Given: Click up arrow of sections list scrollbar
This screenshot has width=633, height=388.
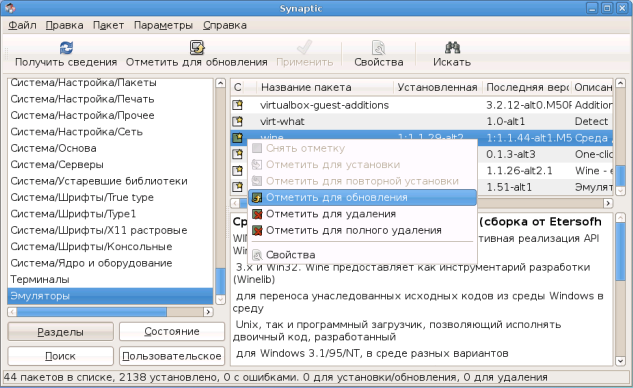Looking at the screenshot, I should coord(220,83).
